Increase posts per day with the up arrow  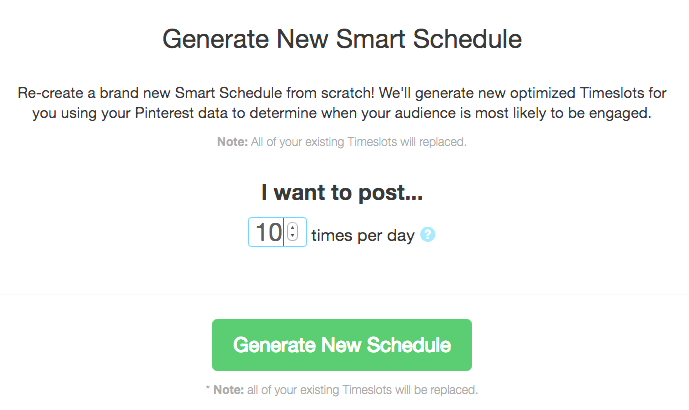293,228
